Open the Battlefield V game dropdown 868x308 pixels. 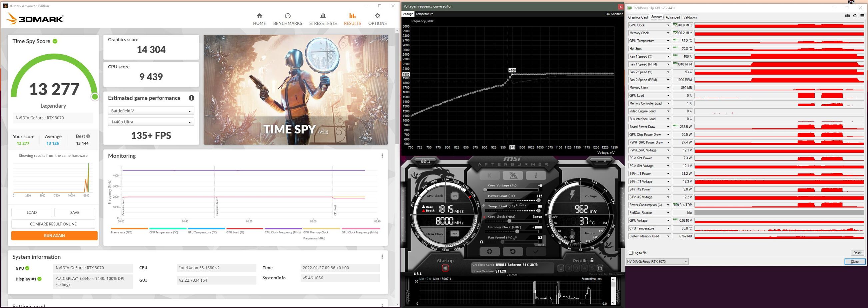pyautogui.click(x=151, y=111)
